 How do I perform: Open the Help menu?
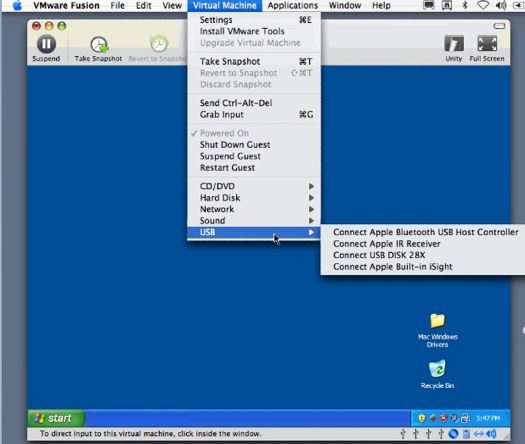click(x=381, y=6)
